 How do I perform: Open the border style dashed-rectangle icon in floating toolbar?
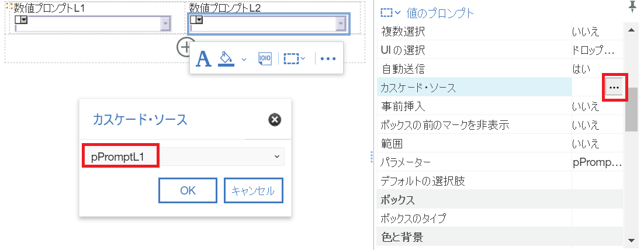(295, 58)
